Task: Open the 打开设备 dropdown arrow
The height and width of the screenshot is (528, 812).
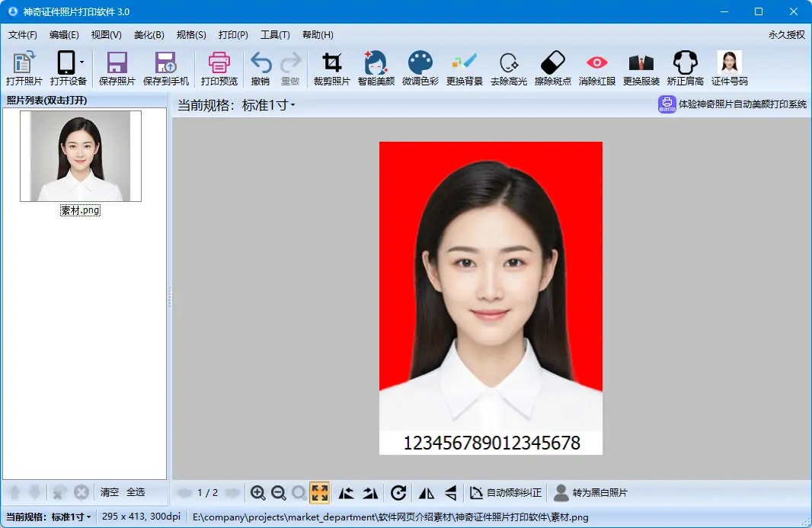Action: click(x=82, y=63)
